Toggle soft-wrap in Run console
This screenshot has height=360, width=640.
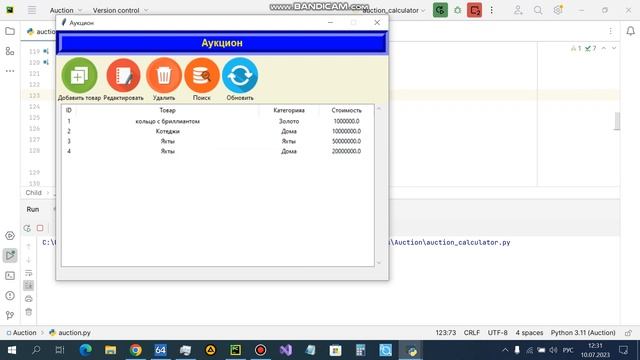[28, 273]
